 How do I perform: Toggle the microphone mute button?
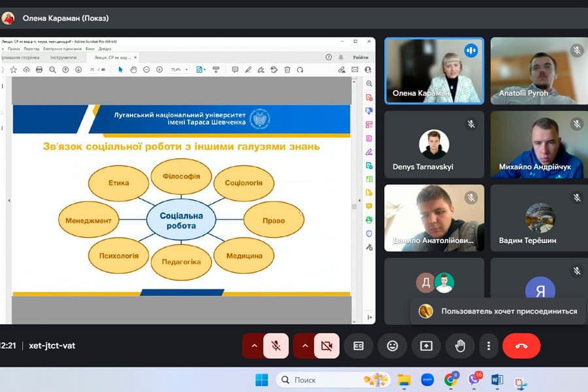[276, 346]
